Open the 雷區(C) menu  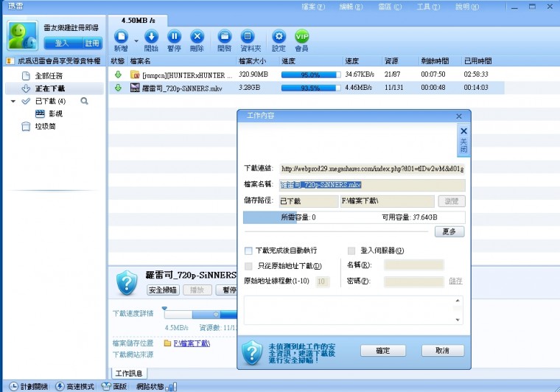pos(390,7)
